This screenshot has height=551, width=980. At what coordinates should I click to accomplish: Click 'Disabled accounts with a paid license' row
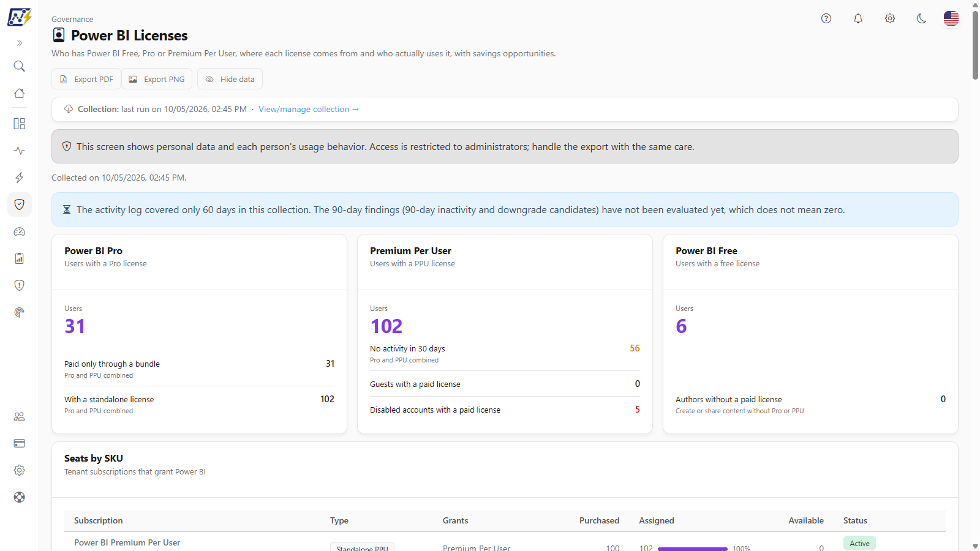coord(505,410)
